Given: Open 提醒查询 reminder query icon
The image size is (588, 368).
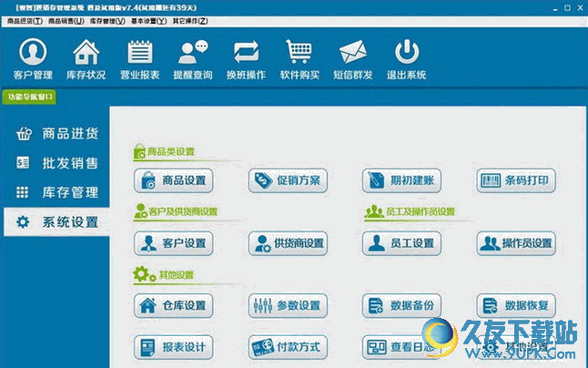Looking at the screenshot, I should tap(193, 59).
